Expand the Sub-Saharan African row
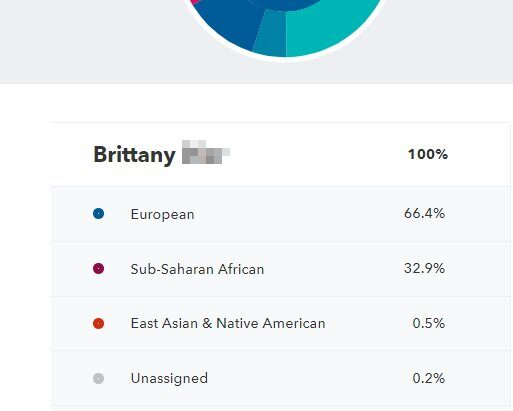The image size is (513, 411). click(x=281, y=269)
